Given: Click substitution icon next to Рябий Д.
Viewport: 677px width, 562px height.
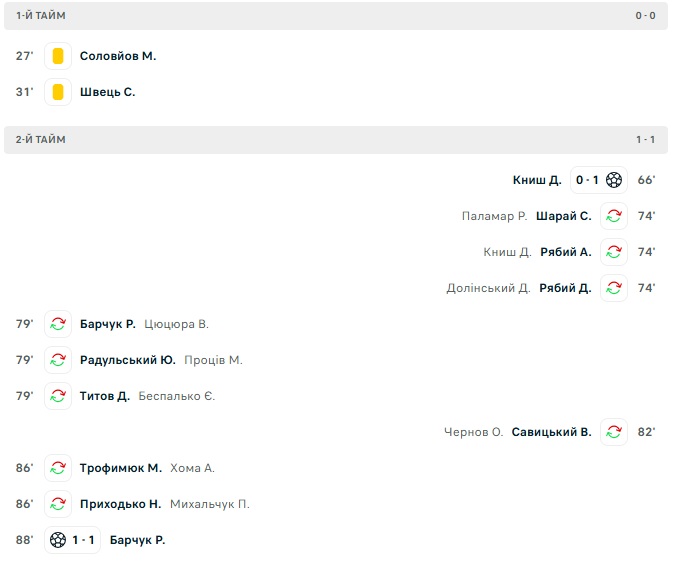Looking at the screenshot, I should pyautogui.click(x=614, y=288).
